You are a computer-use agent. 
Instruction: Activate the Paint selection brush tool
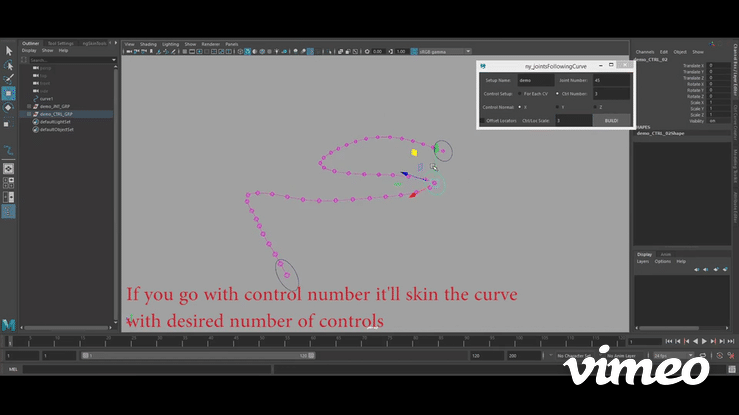click(x=8, y=79)
